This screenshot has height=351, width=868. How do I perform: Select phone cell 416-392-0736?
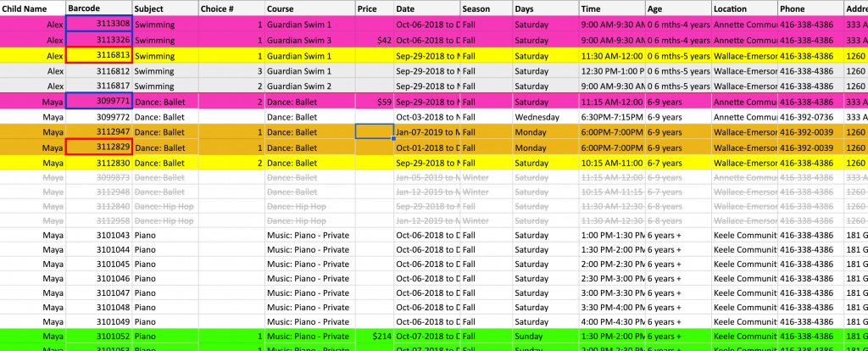point(810,116)
